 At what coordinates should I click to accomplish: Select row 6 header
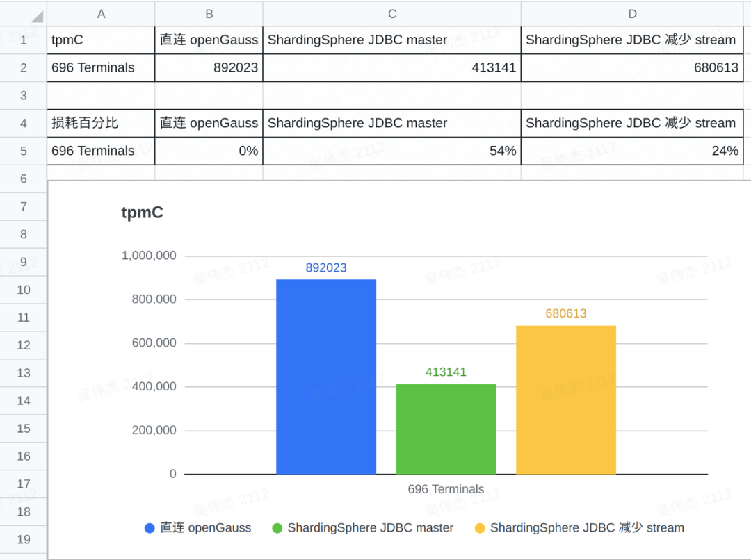click(24, 179)
